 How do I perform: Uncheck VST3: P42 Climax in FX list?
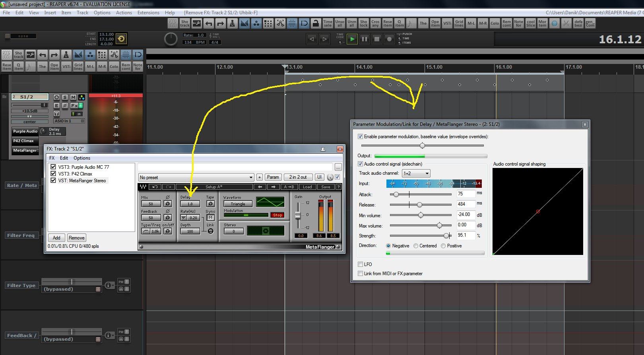tap(53, 174)
